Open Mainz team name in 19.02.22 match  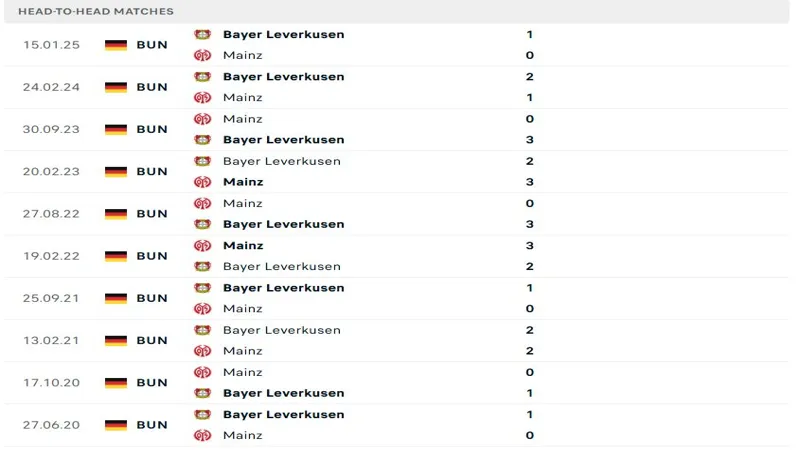[243, 246]
